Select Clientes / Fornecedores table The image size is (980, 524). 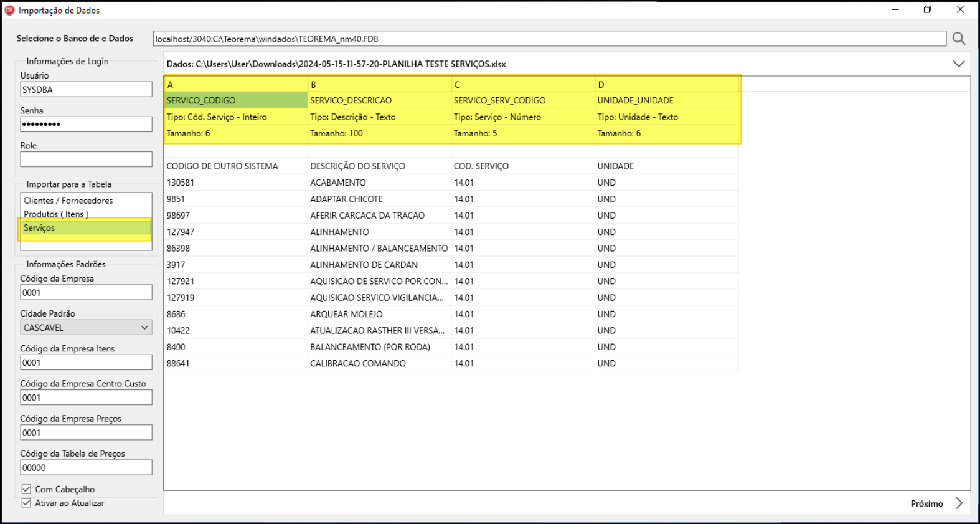pyautogui.click(x=86, y=201)
